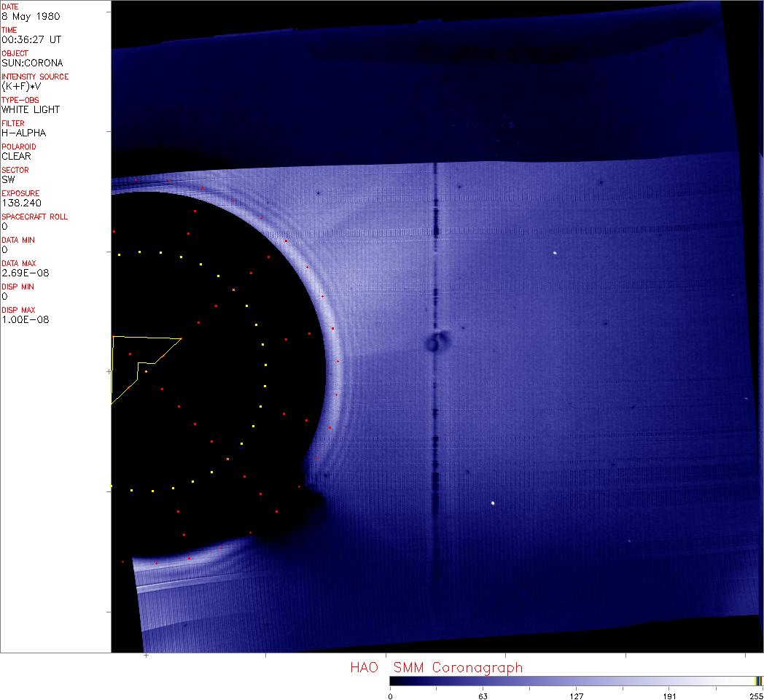This screenshot has height=700, width=764.
Task: Click the intensity source value '(K+F)*V'
Action: [x=22, y=86]
